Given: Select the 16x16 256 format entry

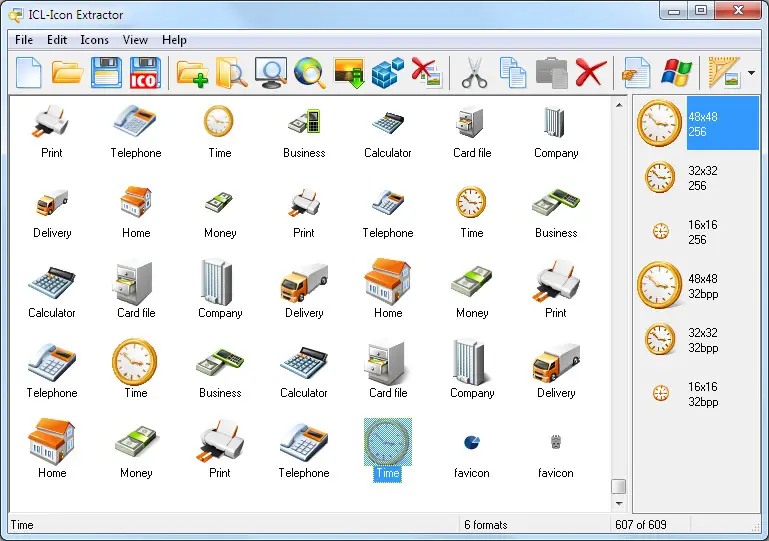Looking at the screenshot, I should (697, 232).
